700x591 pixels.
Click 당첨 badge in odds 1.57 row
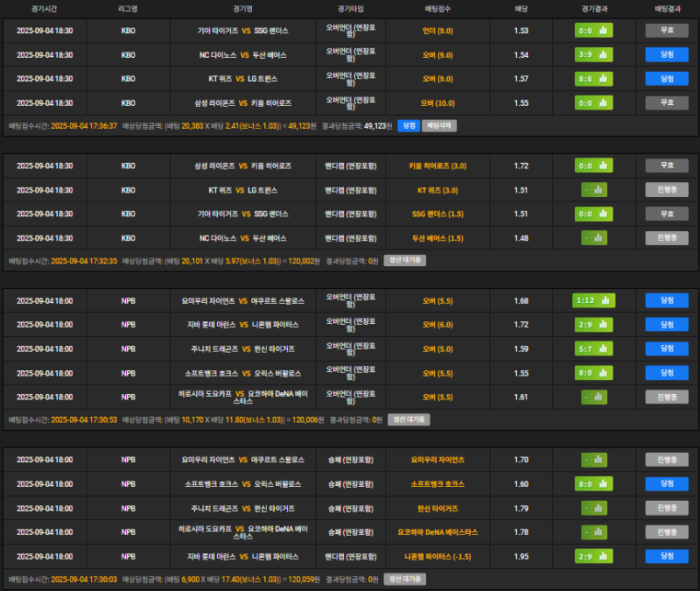[x=667, y=79]
